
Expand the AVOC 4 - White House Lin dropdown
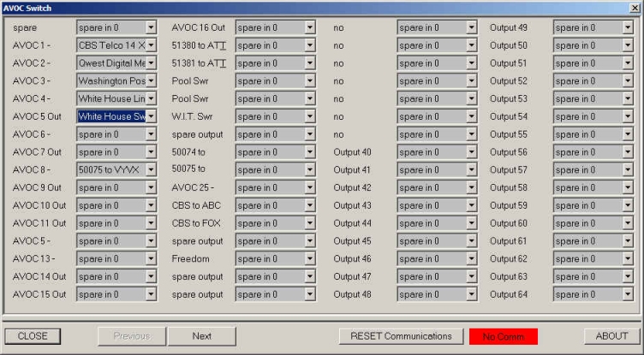pos(151,99)
